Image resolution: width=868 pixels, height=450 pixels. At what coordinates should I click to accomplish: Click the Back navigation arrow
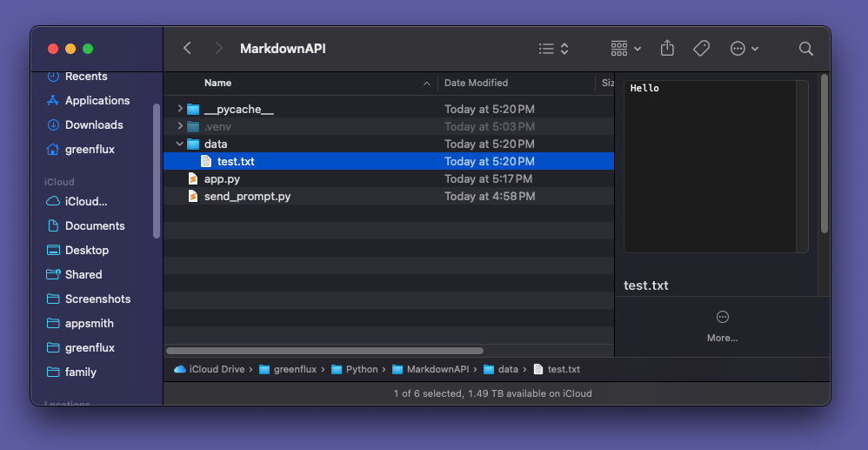(187, 49)
